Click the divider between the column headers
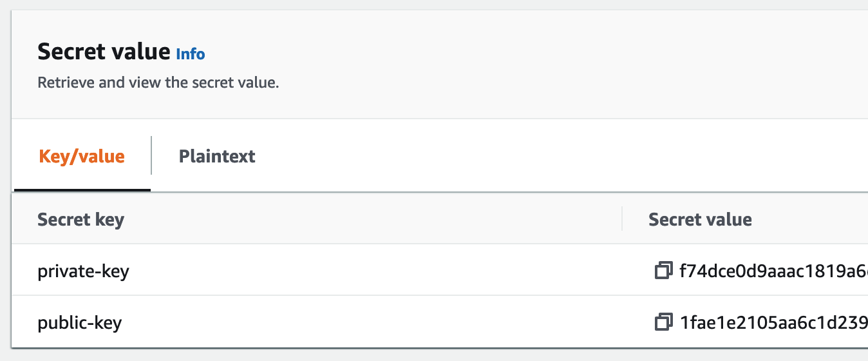The width and height of the screenshot is (868, 361). click(622, 219)
